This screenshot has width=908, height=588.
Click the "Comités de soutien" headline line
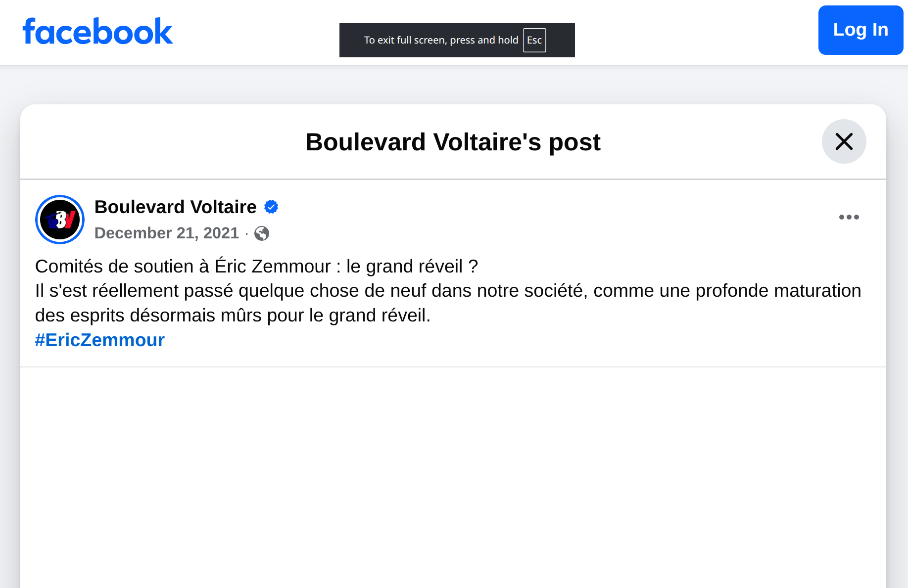point(256,266)
